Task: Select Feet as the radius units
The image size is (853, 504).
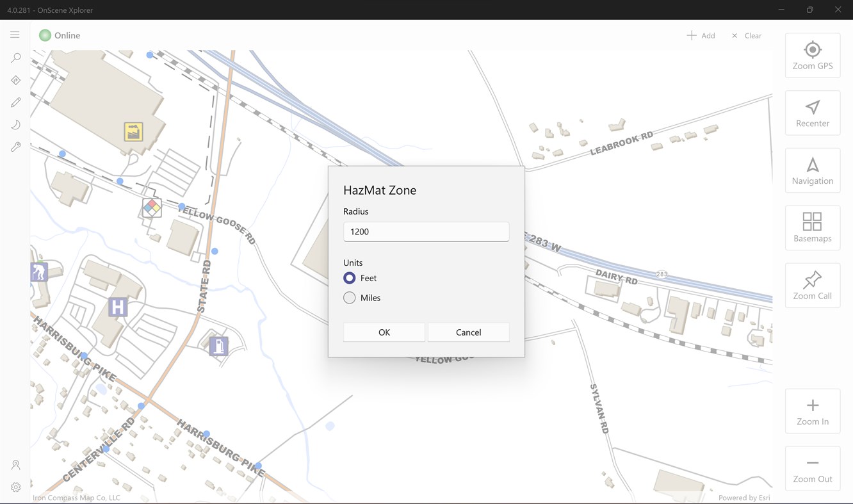Action: tap(349, 277)
